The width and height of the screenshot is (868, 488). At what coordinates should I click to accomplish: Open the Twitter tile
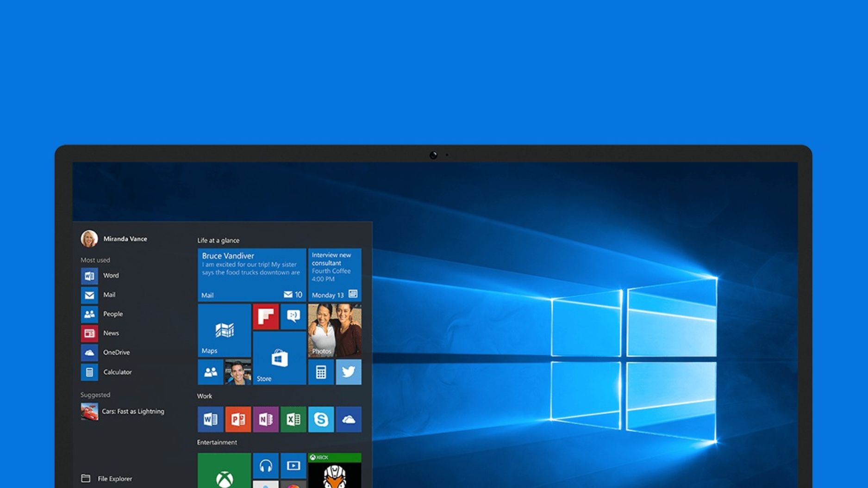[x=348, y=371]
